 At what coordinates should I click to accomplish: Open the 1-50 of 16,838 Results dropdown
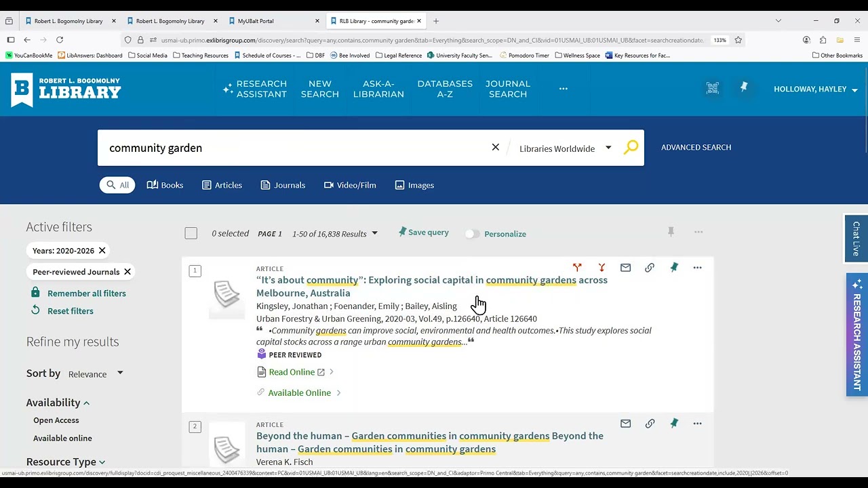(x=335, y=233)
